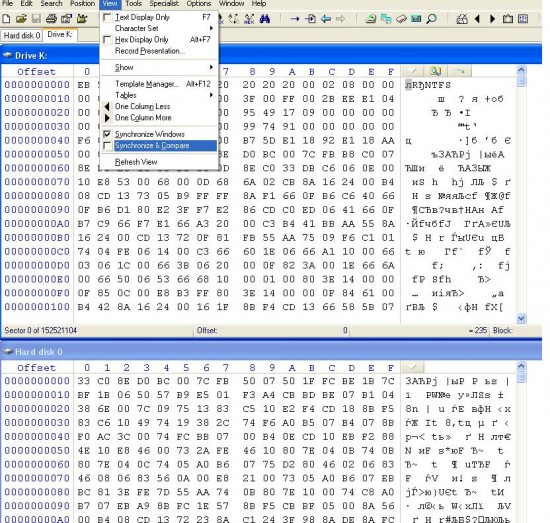The image size is (550, 523).
Task: Open the Specialist menu
Action: [164, 4]
